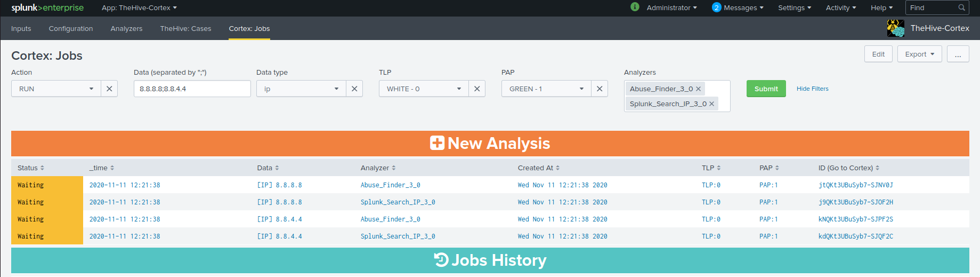The height and width of the screenshot is (277, 980).
Task: Click the Splunk enterprise logo
Action: coord(47,7)
